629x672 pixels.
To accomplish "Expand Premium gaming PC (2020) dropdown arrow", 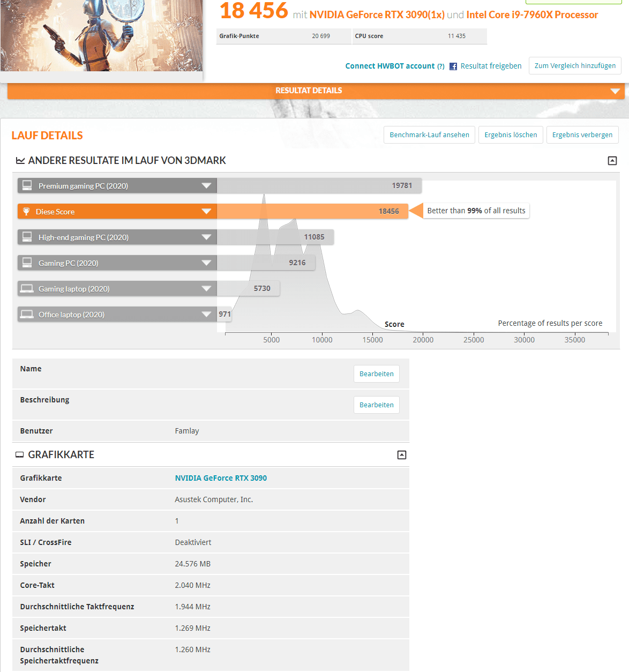I will [206, 185].
